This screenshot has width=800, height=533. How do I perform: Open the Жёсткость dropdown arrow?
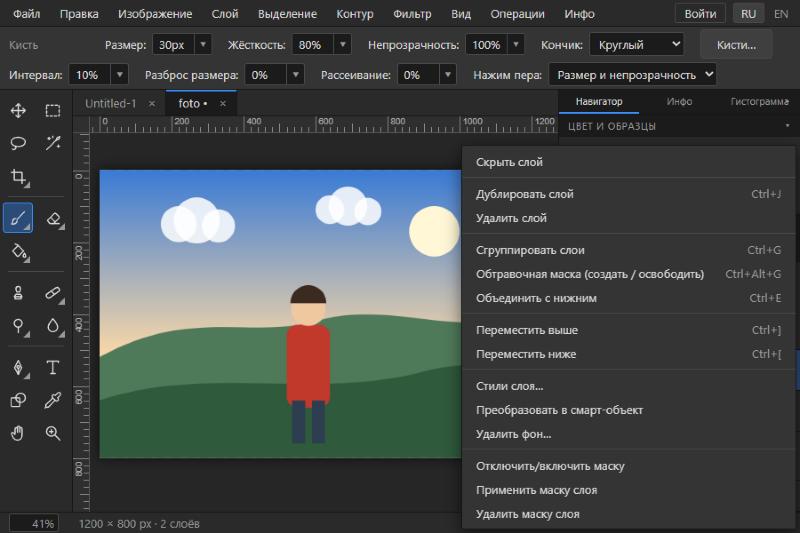pos(343,45)
